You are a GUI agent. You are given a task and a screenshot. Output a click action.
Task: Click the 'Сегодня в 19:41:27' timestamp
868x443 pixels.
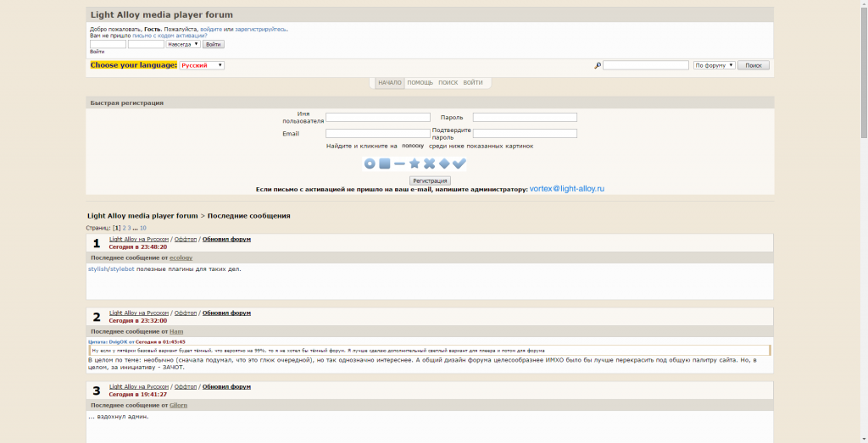[138, 395]
